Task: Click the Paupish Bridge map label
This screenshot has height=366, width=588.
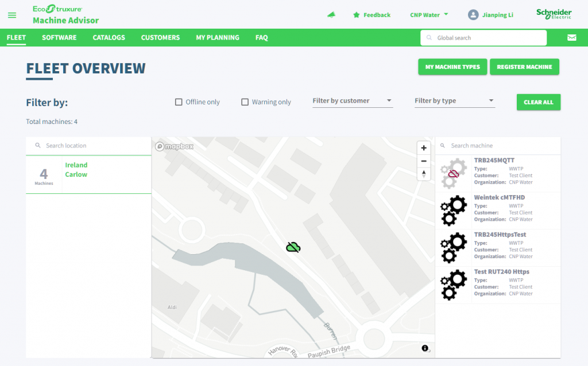Action: [329, 352]
